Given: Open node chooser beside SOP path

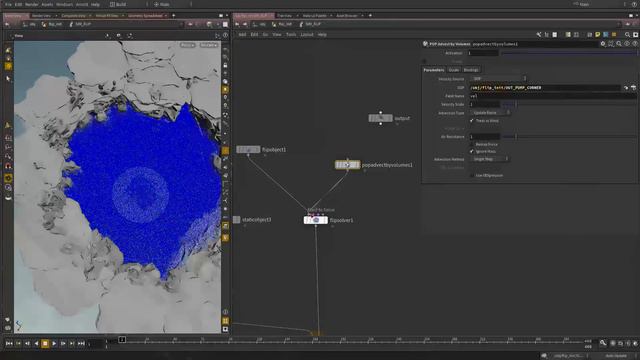Looking at the screenshot, I should coord(633,88).
